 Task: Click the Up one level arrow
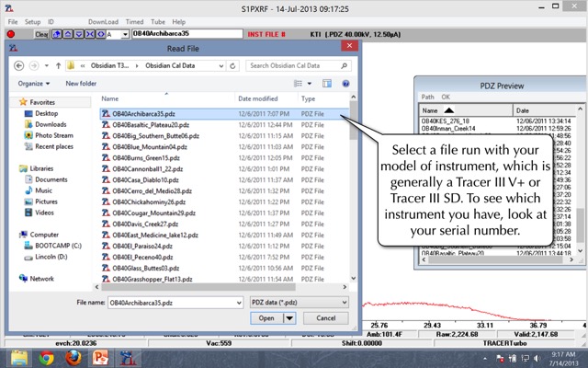pyautogui.click(x=57, y=66)
